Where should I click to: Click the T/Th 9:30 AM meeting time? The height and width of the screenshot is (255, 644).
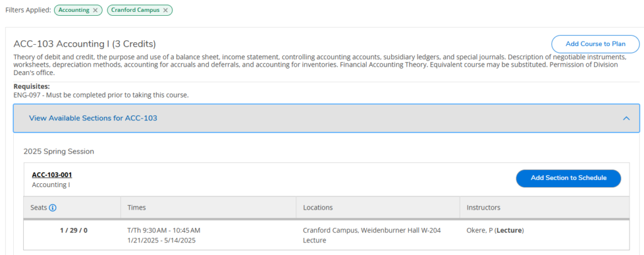coord(164,230)
